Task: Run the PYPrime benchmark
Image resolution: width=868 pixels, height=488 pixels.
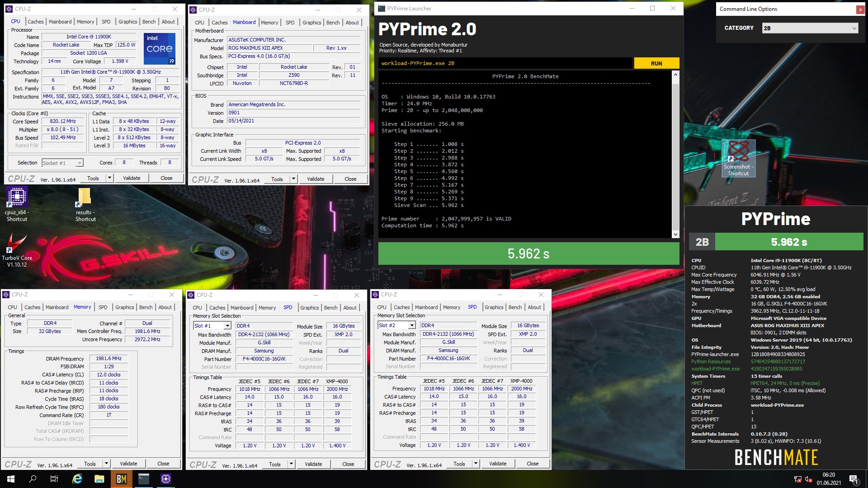Action: tap(656, 63)
